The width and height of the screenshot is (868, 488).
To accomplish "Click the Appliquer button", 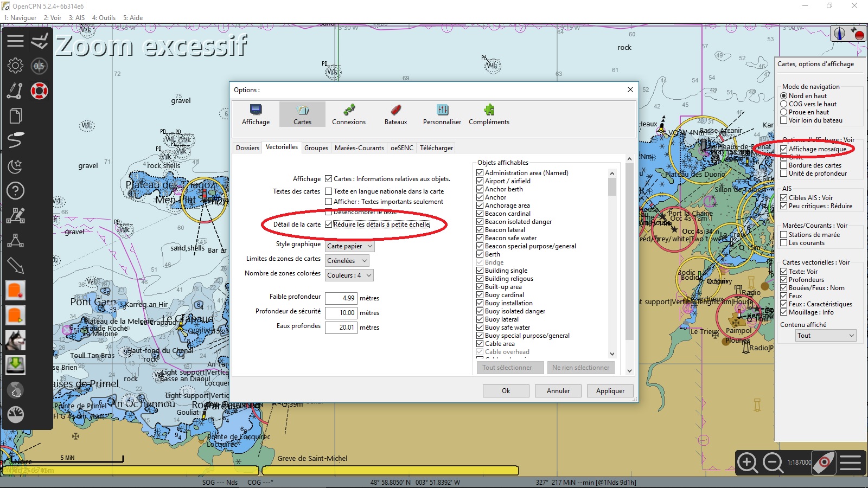I will [x=610, y=391].
